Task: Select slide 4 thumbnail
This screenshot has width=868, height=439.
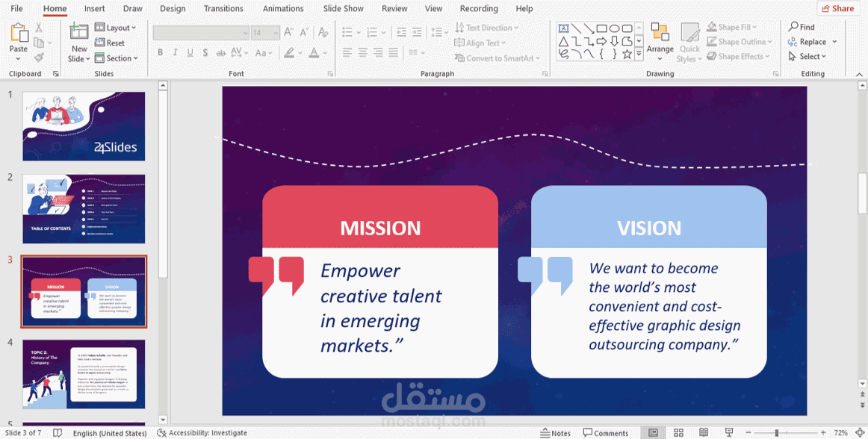Action: pyautogui.click(x=84, y=374)
